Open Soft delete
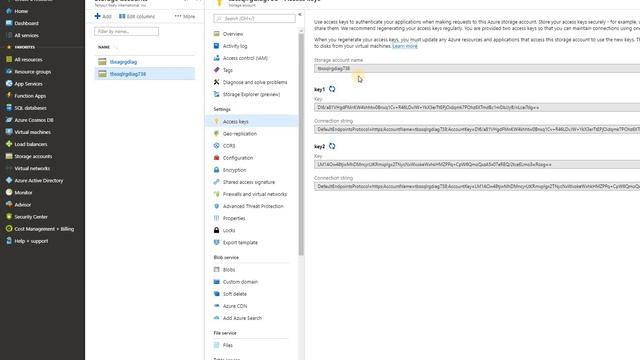Image resolution: width=640 pixels, height=360 pixels. (234, 294)
